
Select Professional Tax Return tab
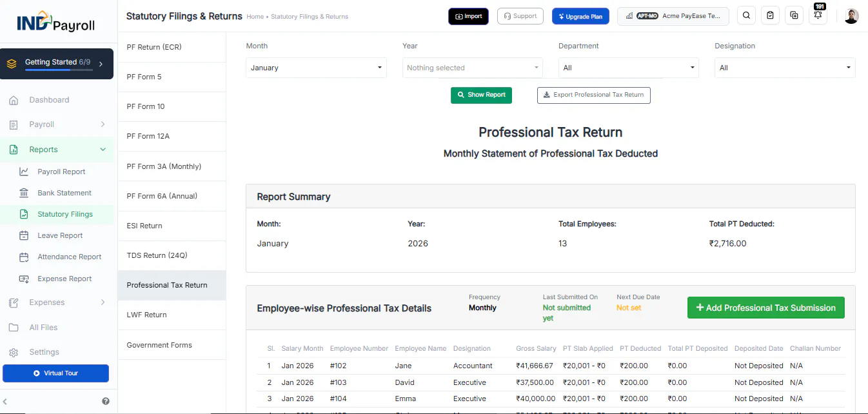click(x=172, y=285)
